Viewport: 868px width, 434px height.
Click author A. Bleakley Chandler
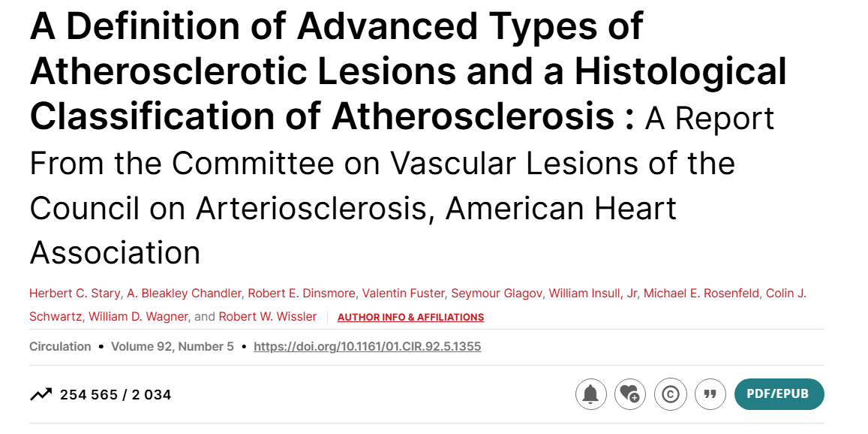185,294
